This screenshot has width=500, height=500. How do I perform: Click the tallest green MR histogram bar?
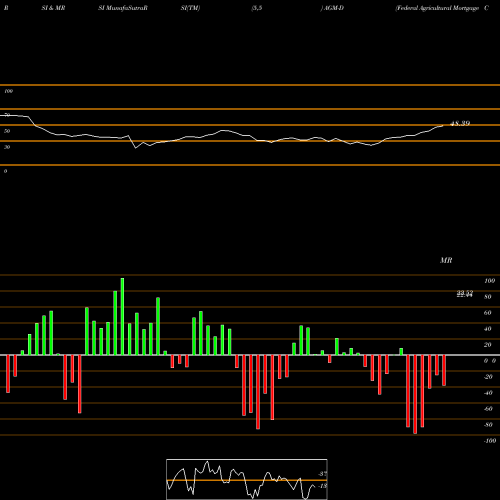click(122, 316)
